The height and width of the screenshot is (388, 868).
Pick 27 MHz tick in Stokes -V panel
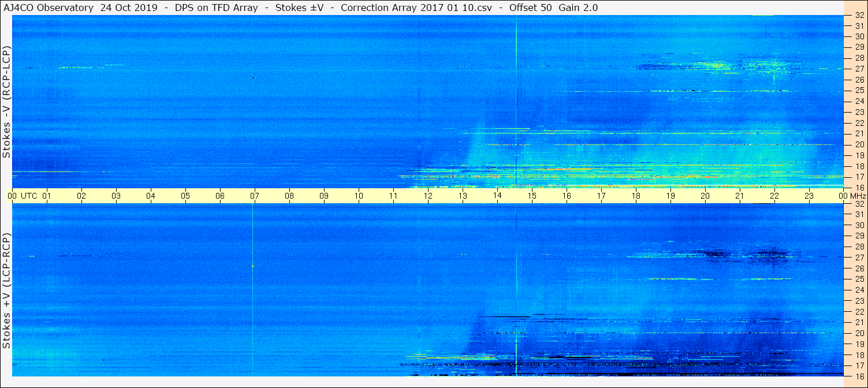click(859, 69)
